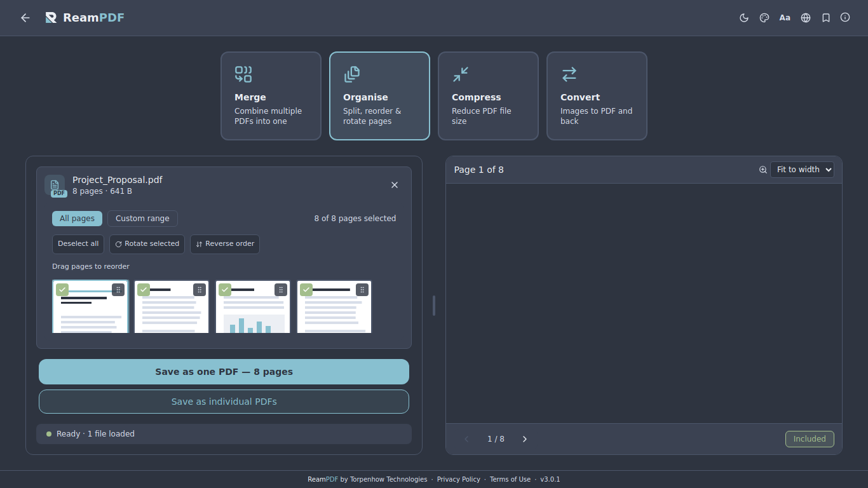868x488 pixels.
Task: Open the Fit to width dropdown
Action: coord(802,170)
